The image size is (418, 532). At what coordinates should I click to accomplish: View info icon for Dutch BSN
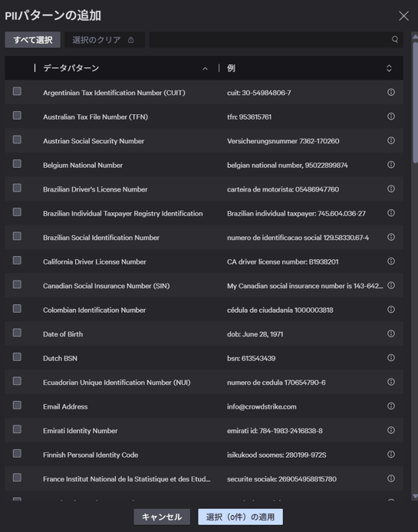tap(391, 357)
